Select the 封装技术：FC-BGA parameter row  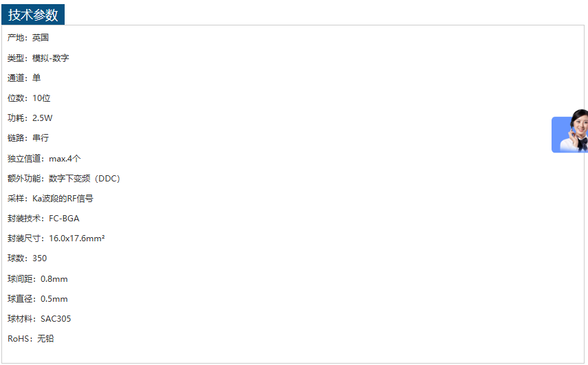[43, 219]
